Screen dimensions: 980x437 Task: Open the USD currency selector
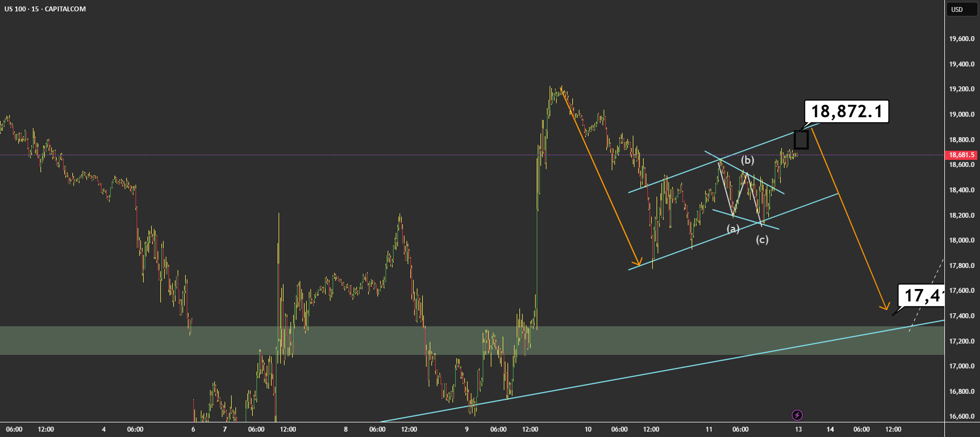click(x=957, y=9)
